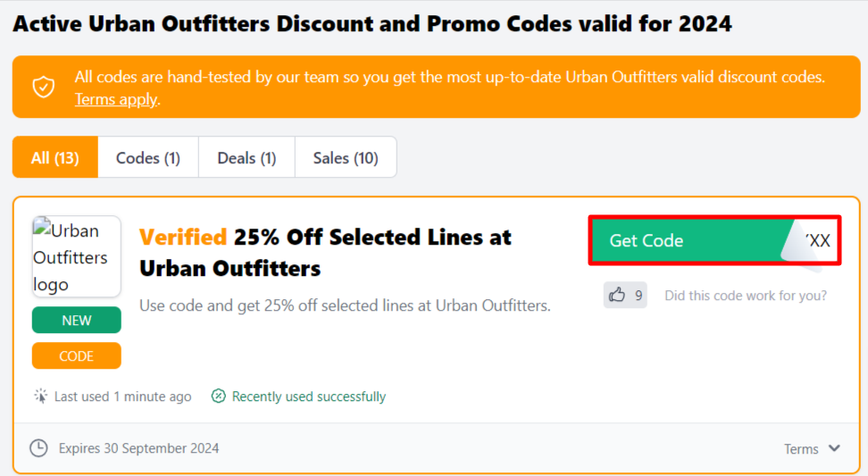Click the offer description about 25% off
Viewport: 868px width, 476px height.
coord(345,305)
